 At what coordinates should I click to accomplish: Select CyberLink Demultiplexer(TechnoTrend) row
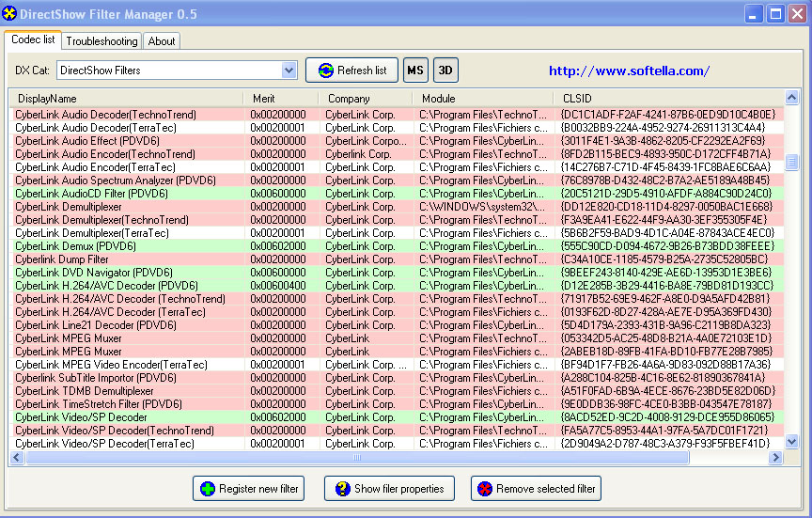point(397,220)
